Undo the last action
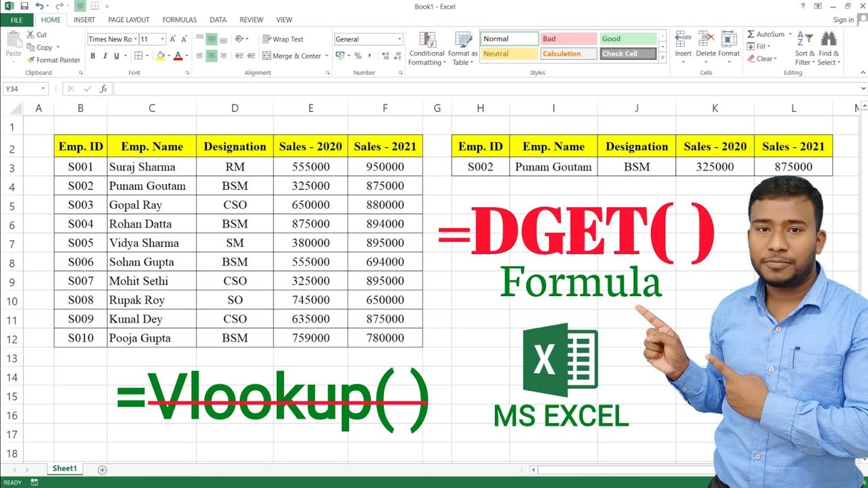Image resolution: width=868 pixels, height=488 pixels. (x=39, y=6)
